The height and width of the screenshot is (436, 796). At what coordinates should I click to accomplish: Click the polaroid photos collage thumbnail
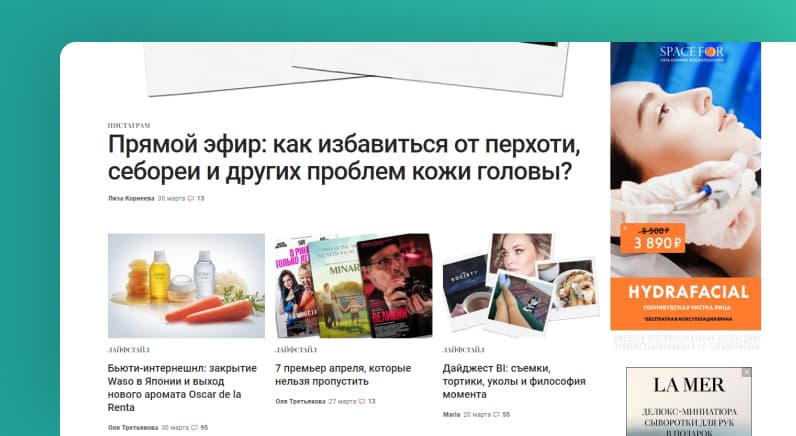point(521,286)
